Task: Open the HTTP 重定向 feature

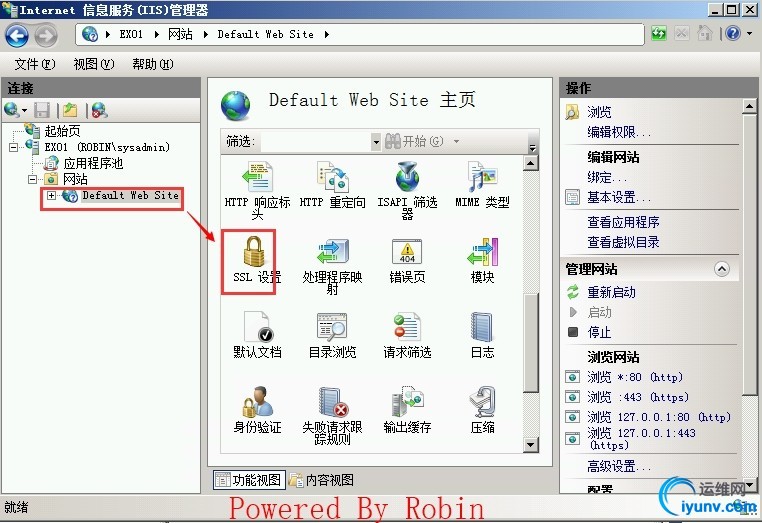Action: coord(332,185)
